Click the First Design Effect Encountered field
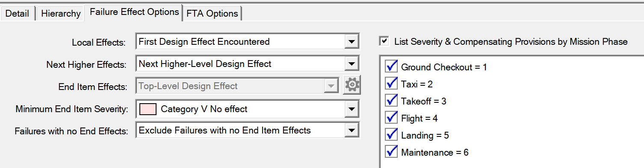The image size is (644, 168). 240,42
